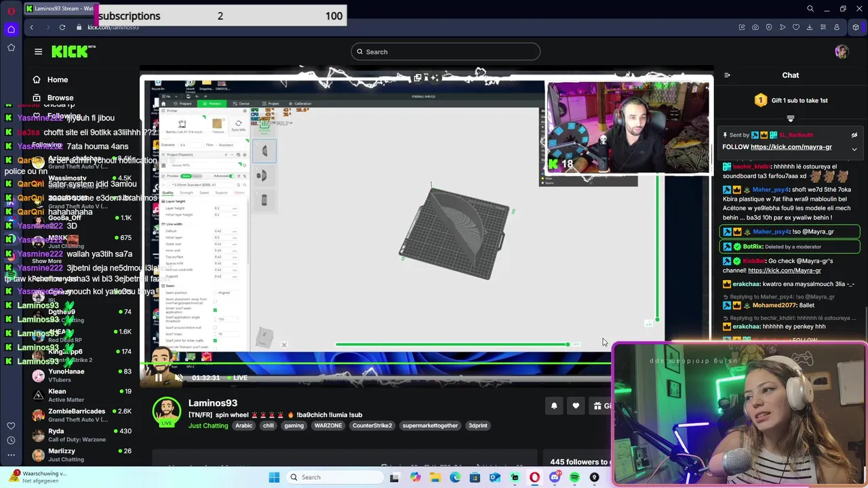This screenshot has height=488, width=868.
Task: Open Laminos93 channel avatar
Action: (167, 412)
